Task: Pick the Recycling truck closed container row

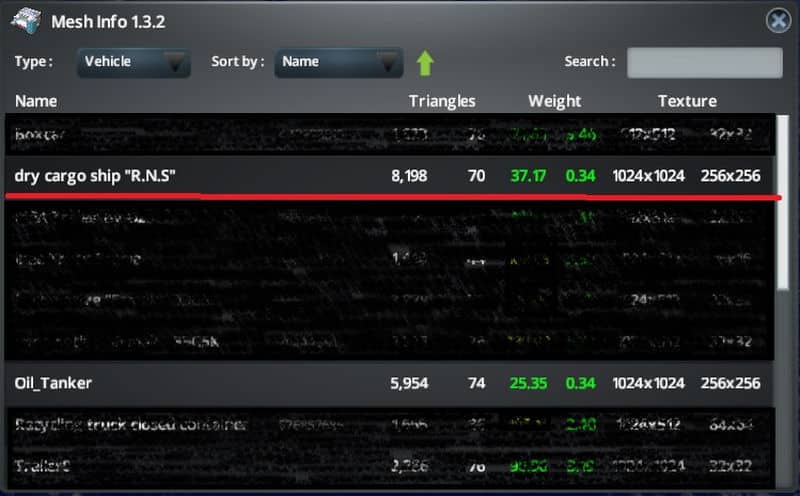Action: (130, 425)
